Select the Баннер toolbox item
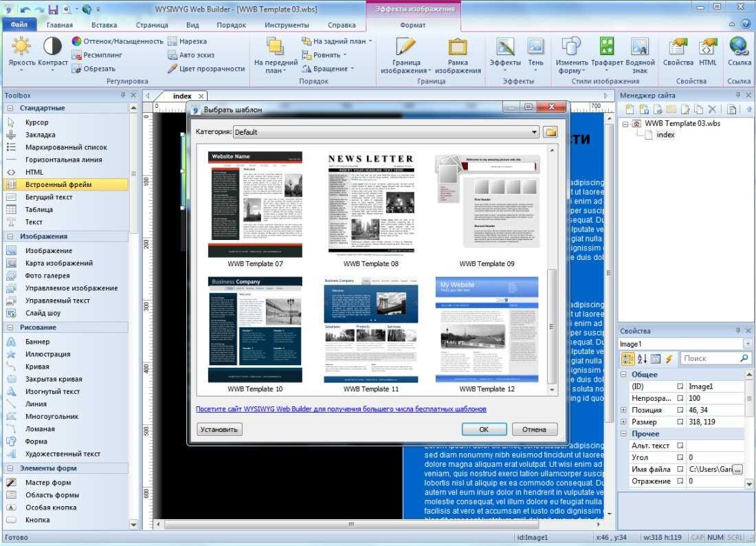756x546 pixels. [x=37, y=342]
